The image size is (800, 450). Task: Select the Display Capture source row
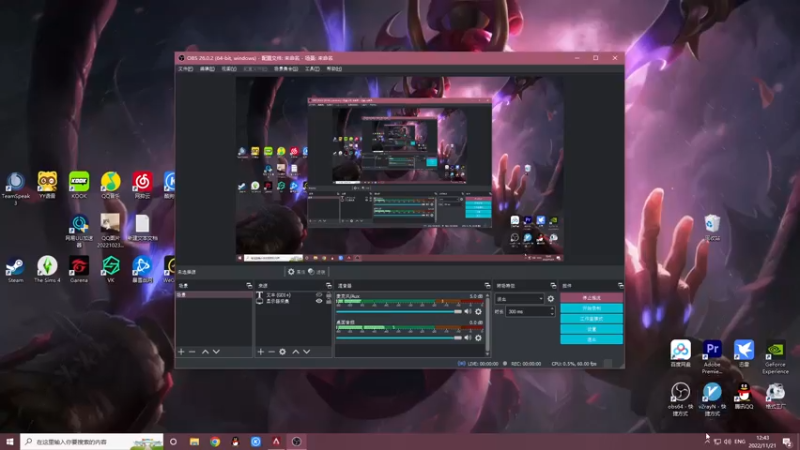tap(293, 301)
